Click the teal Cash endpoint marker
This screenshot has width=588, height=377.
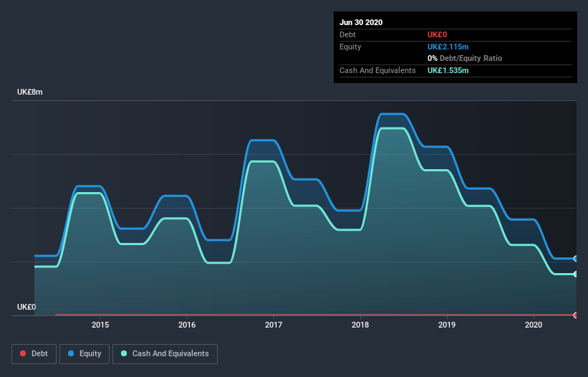pos(576,275)
